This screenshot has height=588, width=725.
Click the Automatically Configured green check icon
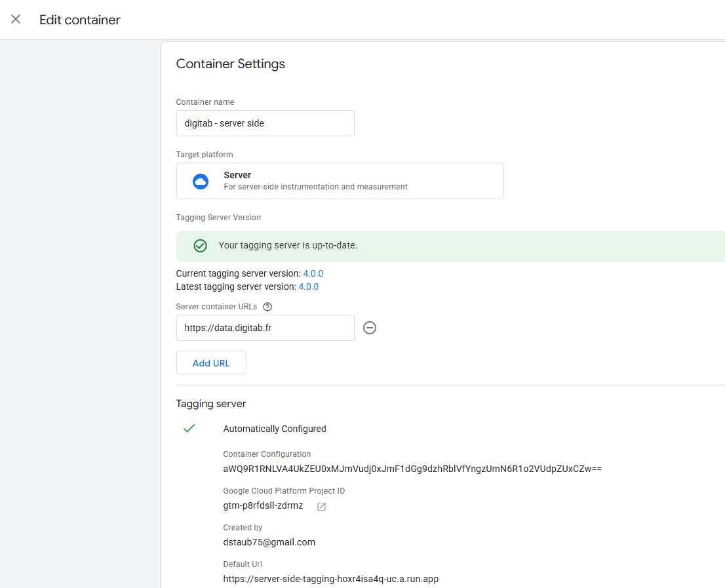tap(189, 429)
